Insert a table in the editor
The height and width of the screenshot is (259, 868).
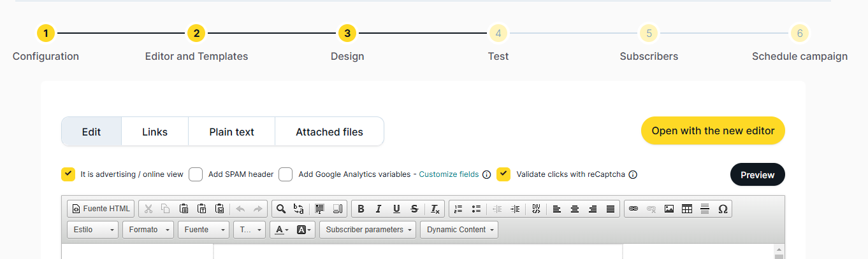click(x=687, y=209)
